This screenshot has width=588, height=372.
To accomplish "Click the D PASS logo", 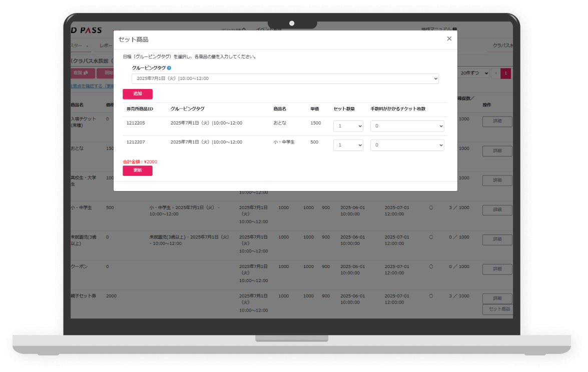I will (x=86, y=30).
